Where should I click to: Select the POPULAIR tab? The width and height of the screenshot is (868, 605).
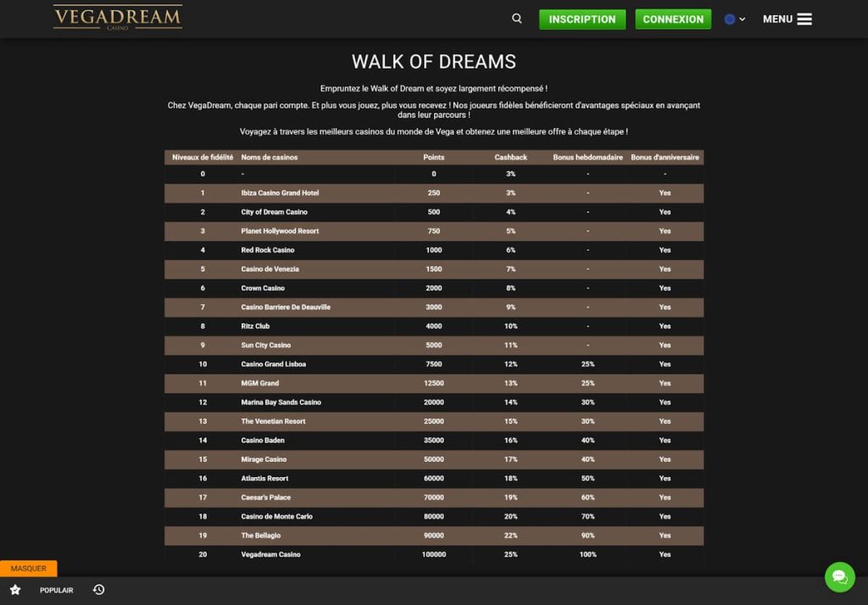57,591
